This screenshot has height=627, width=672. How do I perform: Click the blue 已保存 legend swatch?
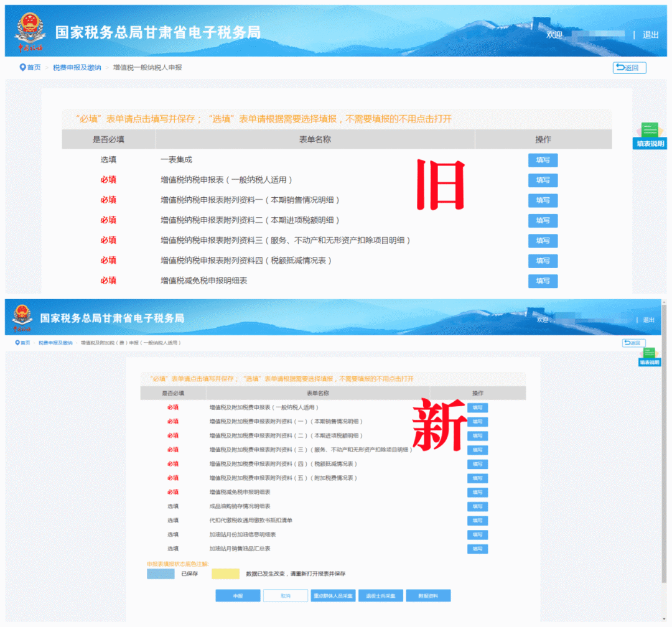click(x=161, y=574)
